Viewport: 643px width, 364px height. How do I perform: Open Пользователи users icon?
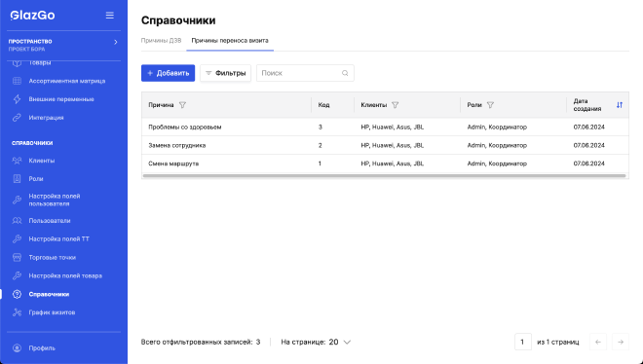point(17,221)
